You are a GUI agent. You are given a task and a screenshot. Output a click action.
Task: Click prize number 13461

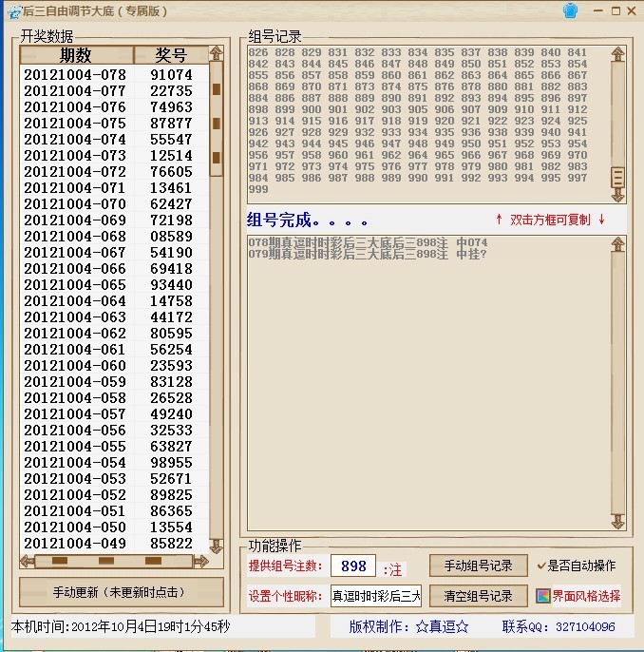click(x=171, y=188)
